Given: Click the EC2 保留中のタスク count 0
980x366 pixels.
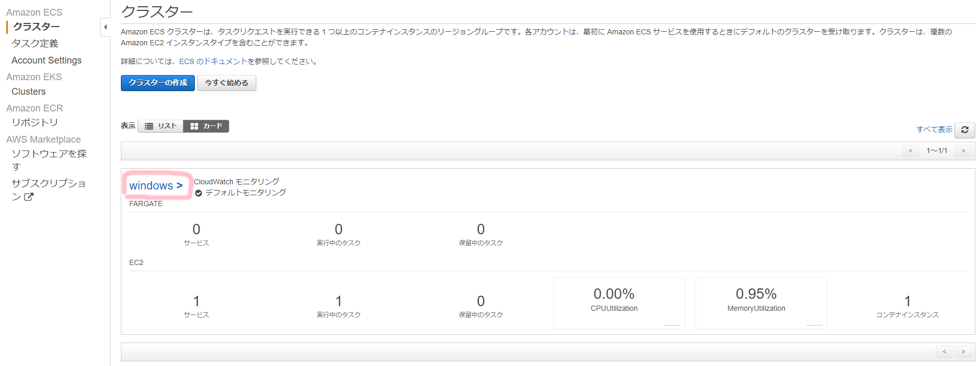Looking at the screenshot, I should [x=481, y=301].
